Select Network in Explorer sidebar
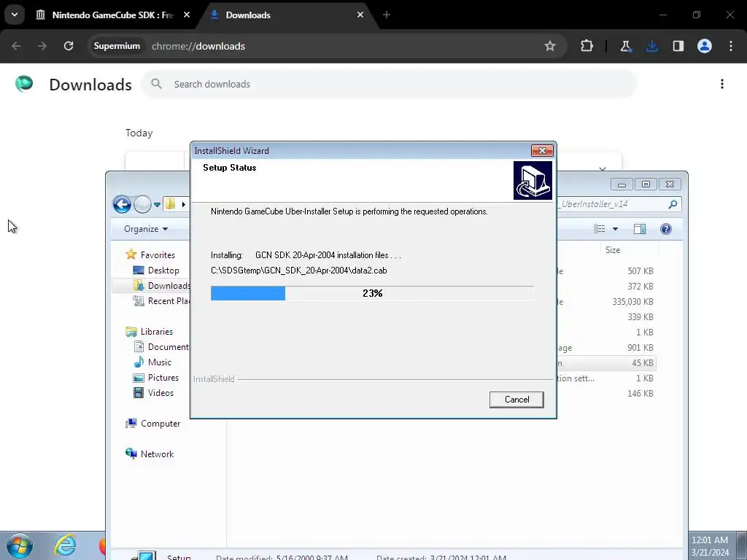 [150, 454]
